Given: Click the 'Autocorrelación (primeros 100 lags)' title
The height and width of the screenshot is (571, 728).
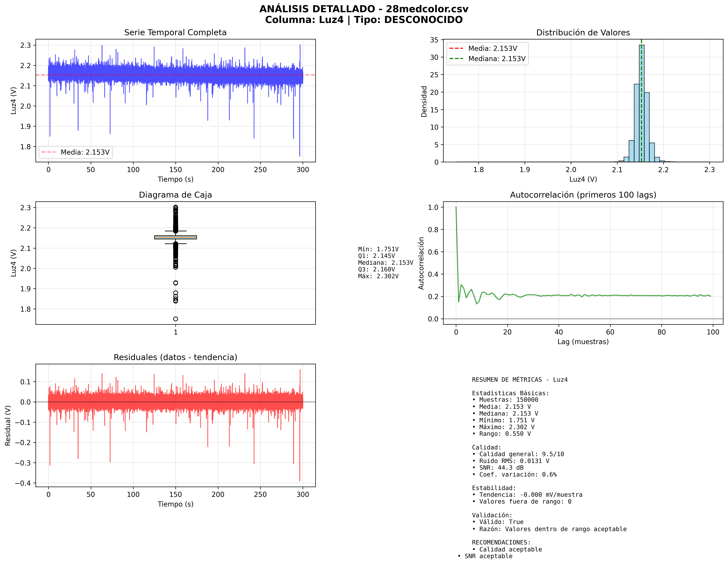Looking at the screenshot, I should point(583,195).
